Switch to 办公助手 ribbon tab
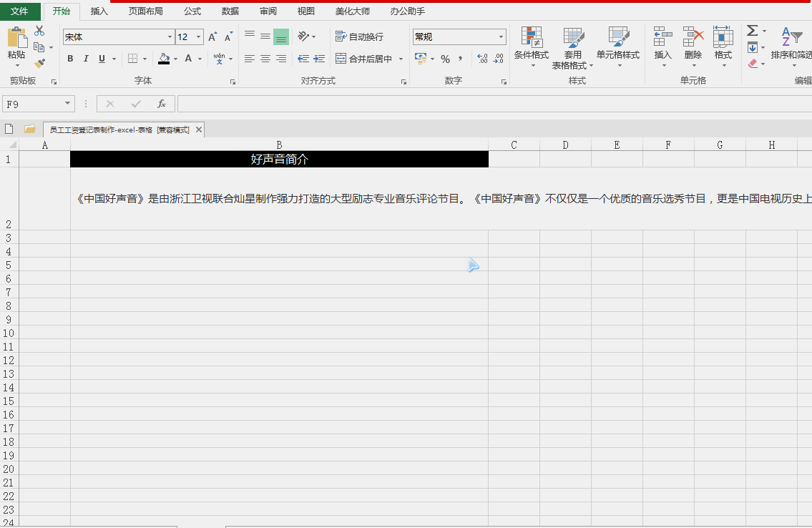812x528 pixels. (408, 11)
